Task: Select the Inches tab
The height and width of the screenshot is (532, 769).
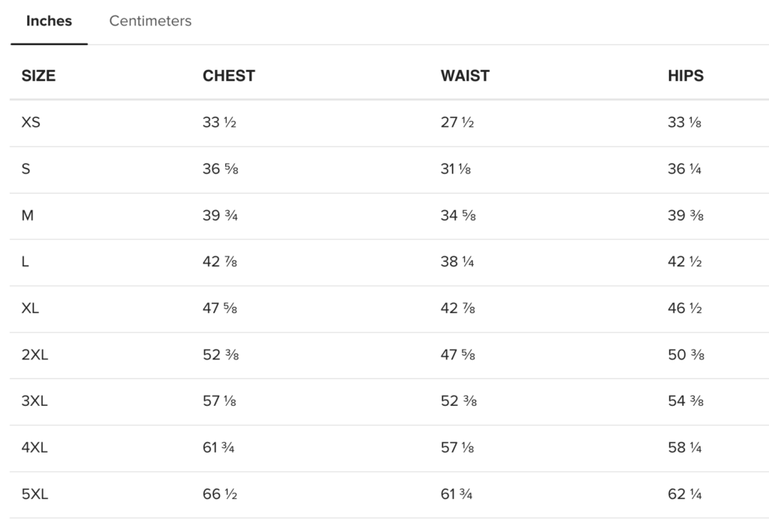Action: (x=49, y=21)
